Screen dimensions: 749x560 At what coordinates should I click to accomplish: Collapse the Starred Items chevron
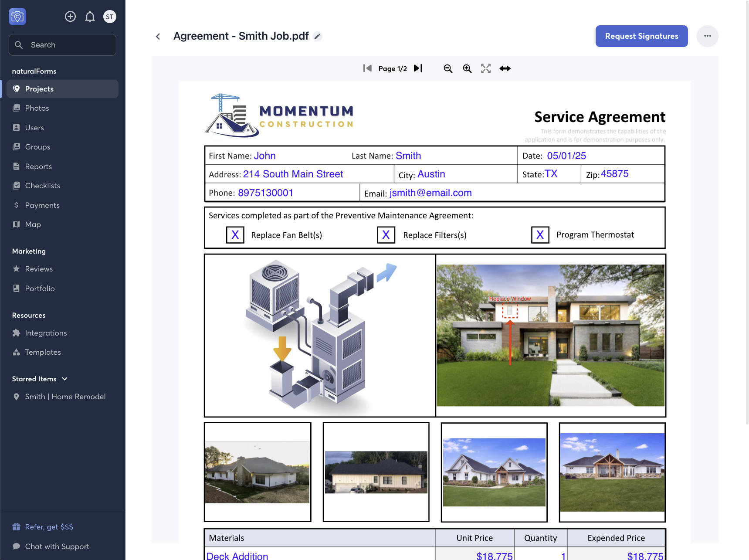tap(64, 379)
